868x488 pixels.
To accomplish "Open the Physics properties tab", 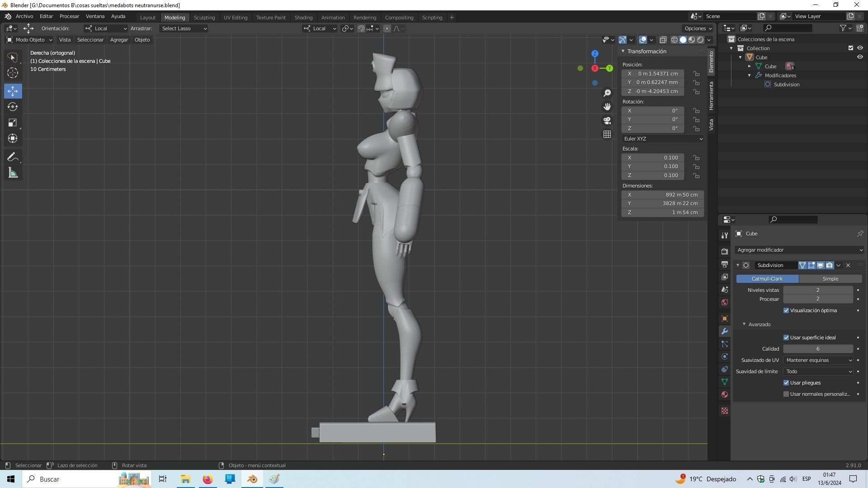I will click(725, 357).
